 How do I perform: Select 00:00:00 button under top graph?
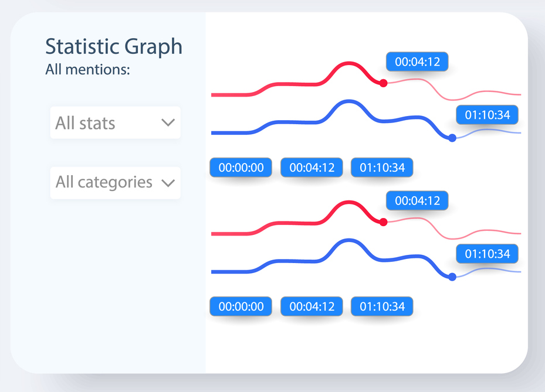pos(241,168)
